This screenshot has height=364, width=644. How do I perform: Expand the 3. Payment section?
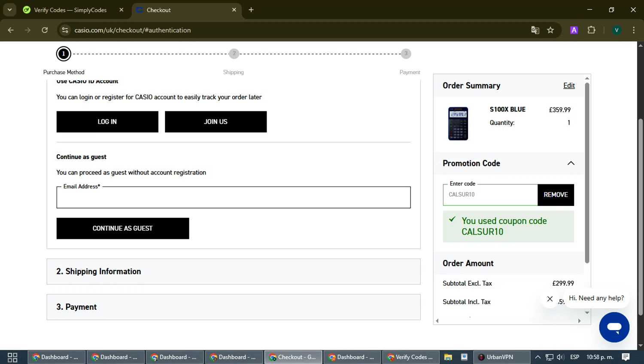click(234, 307)
